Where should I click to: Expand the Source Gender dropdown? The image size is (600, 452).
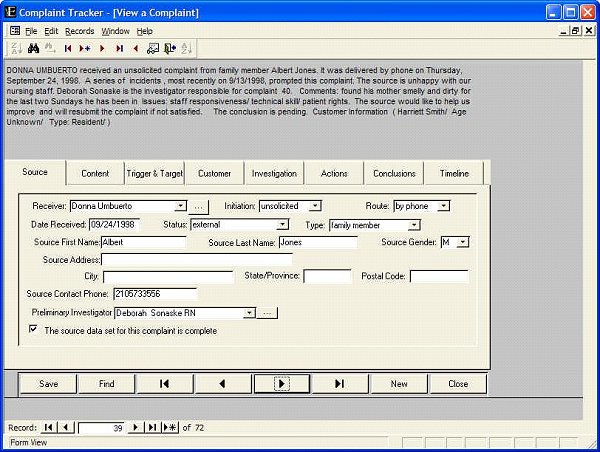point(463,242)
